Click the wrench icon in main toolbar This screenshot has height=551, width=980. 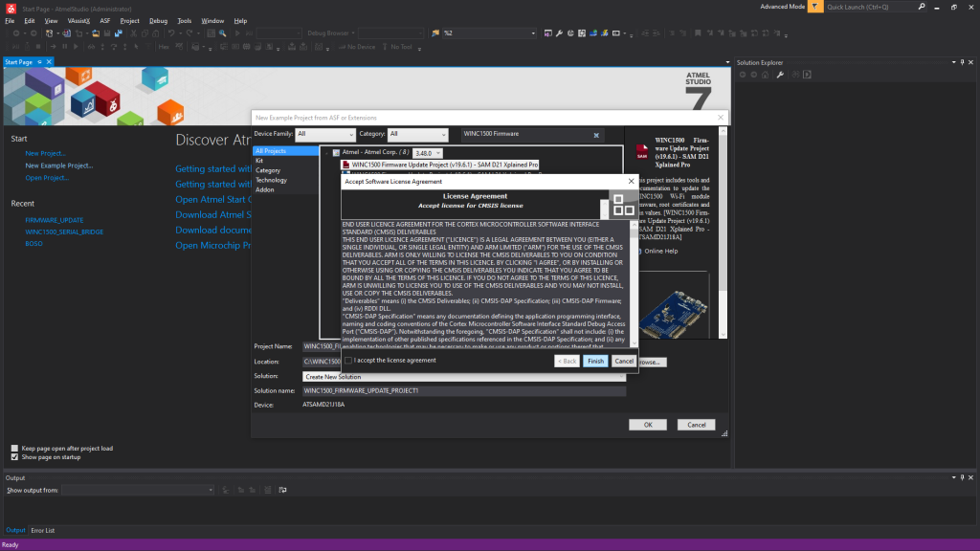559,33
